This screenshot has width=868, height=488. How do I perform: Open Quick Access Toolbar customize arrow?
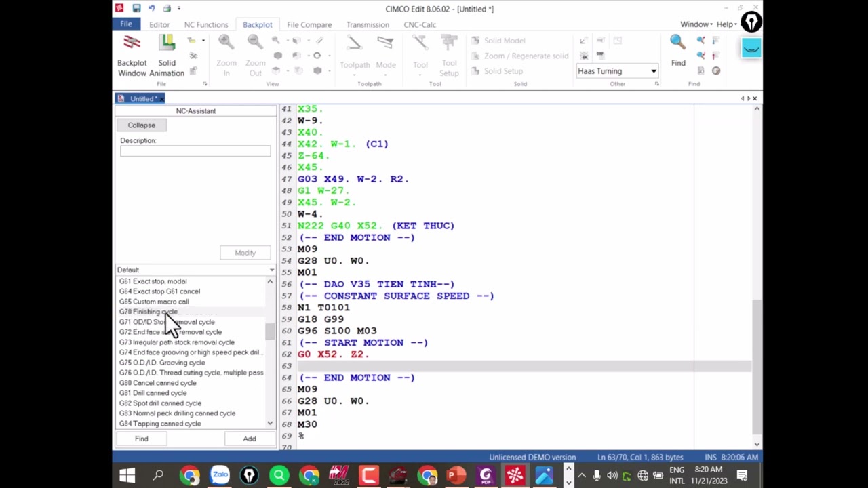(179, 8)
